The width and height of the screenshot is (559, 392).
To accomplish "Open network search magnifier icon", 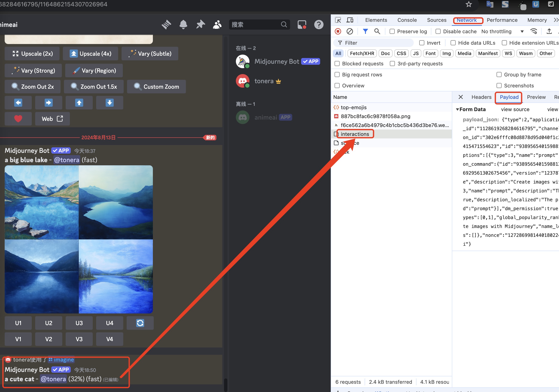I will [x=377, y=31].
